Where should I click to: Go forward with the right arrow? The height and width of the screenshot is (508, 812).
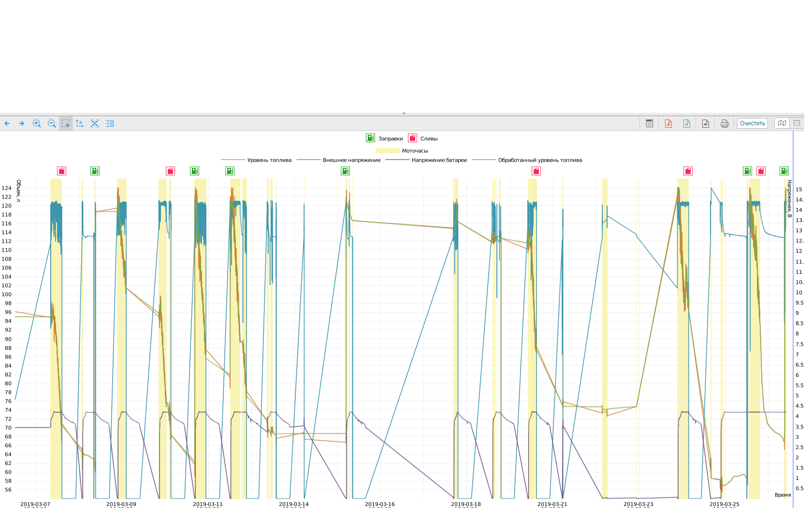click(x=22, y=124)
